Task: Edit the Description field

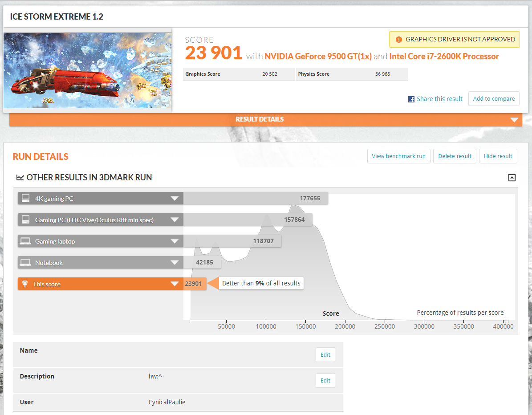Action: click(x=325, y=380)
